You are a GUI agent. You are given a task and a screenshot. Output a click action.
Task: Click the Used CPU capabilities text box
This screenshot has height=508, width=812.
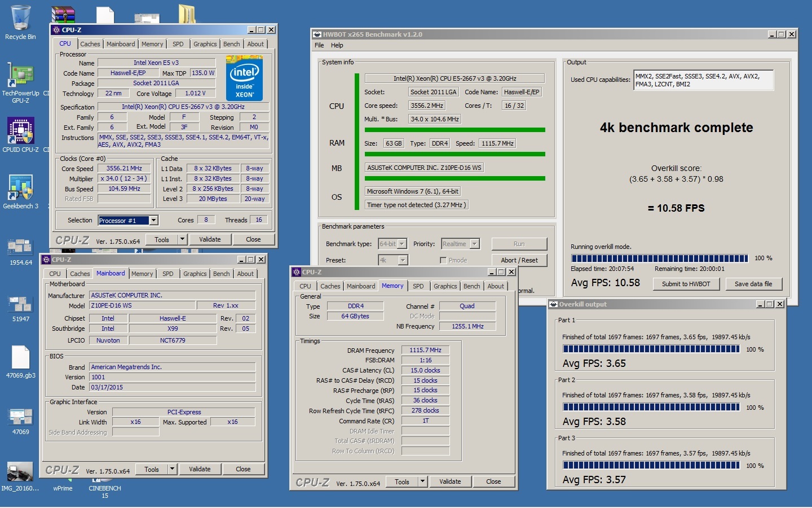coord(704,80)
